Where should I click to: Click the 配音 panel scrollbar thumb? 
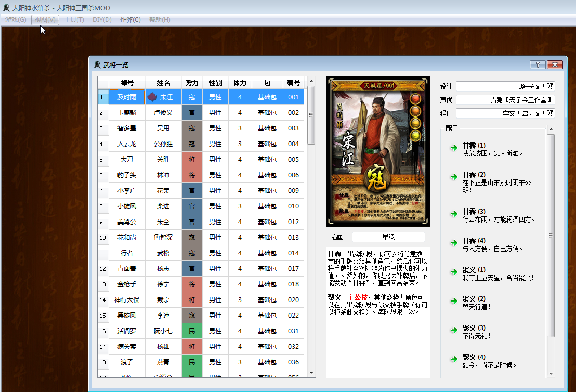point(551,236)
